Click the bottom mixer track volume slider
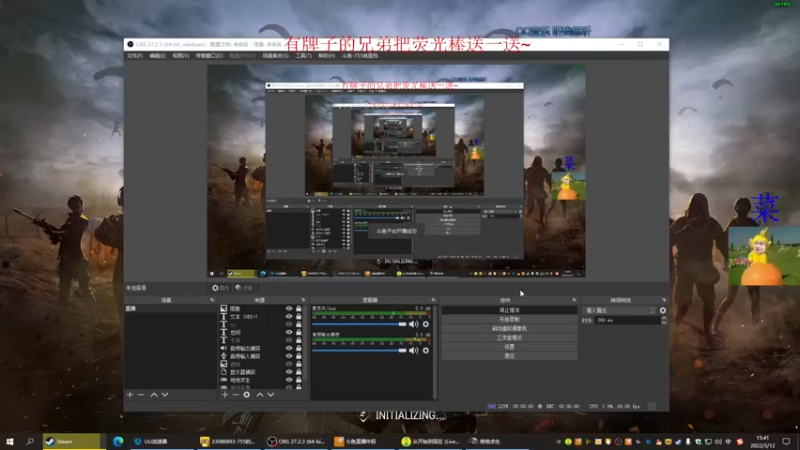800x450 pixels. pos(359,351)
